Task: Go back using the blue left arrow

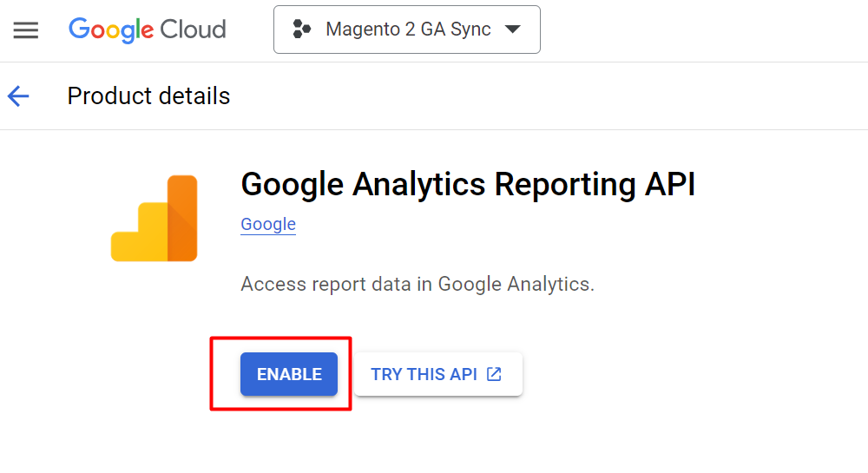Action: [18, 96]
